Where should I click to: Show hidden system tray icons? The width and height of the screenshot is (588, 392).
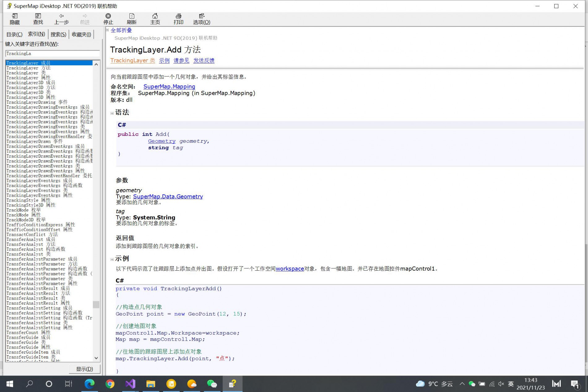(462, 384)
